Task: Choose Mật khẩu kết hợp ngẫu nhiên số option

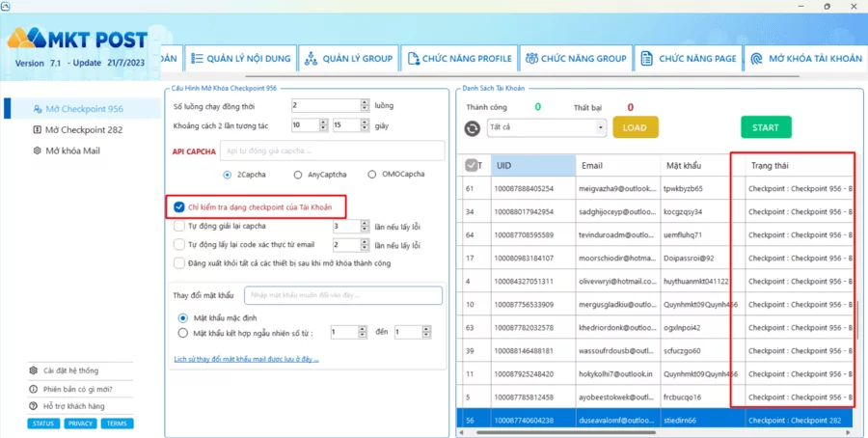Action: click(x=183, y=333)
